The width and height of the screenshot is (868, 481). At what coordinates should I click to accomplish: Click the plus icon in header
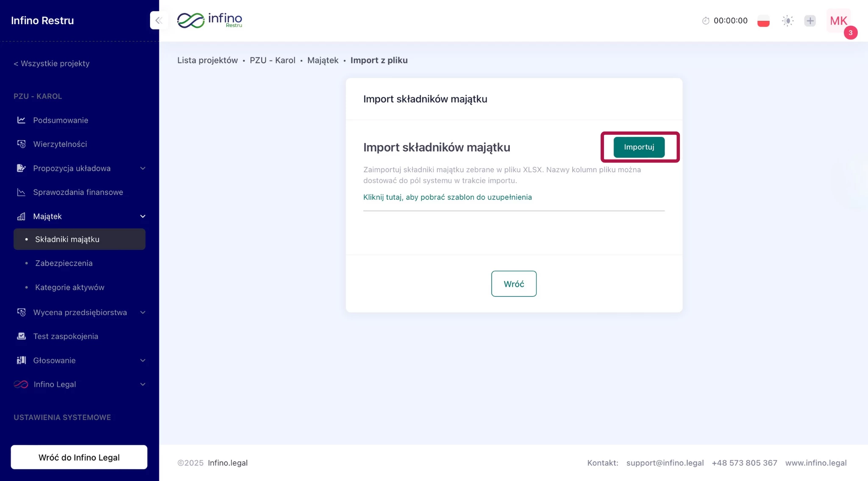(810, 21)
